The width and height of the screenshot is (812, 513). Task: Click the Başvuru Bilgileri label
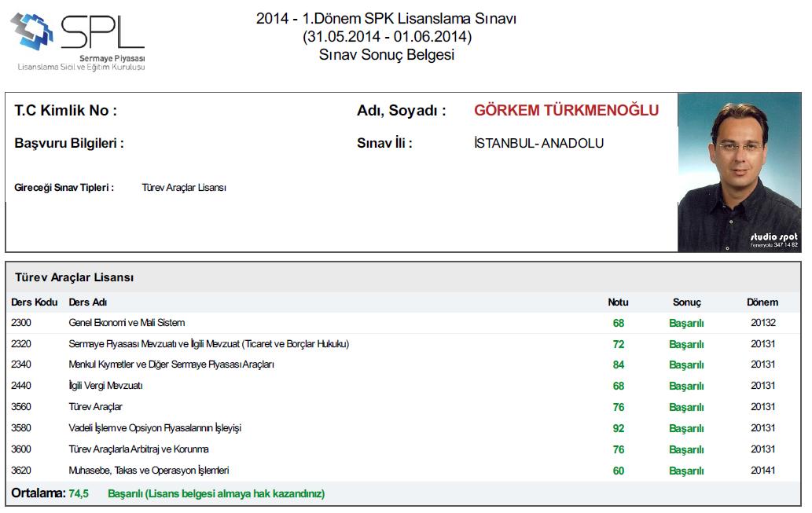click(x=69, y=144)
